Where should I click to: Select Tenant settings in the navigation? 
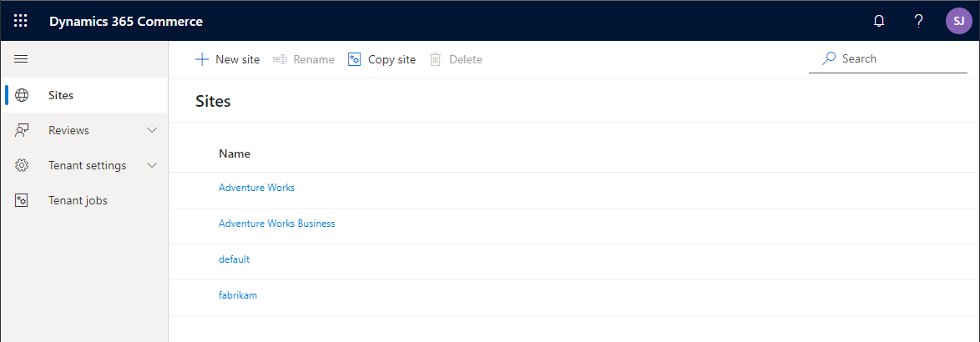pos(83,165)
